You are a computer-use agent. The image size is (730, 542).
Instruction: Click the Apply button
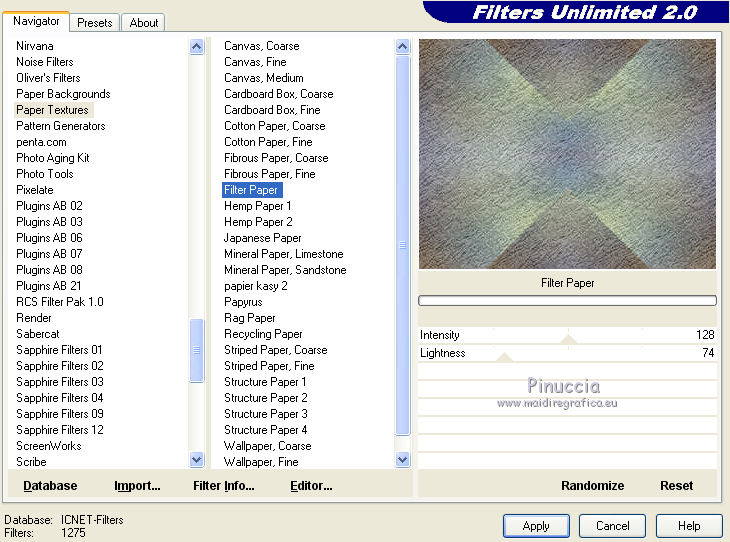click(x=536, y=526)
